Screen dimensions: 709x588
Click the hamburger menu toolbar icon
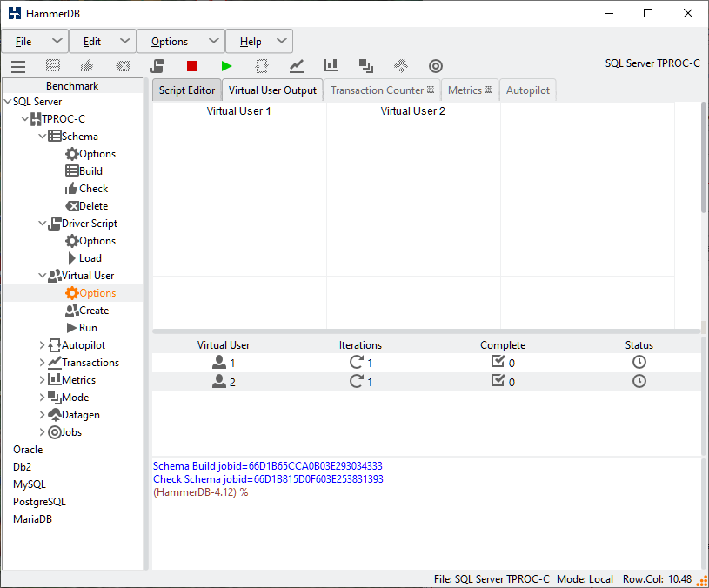point(18,66)
